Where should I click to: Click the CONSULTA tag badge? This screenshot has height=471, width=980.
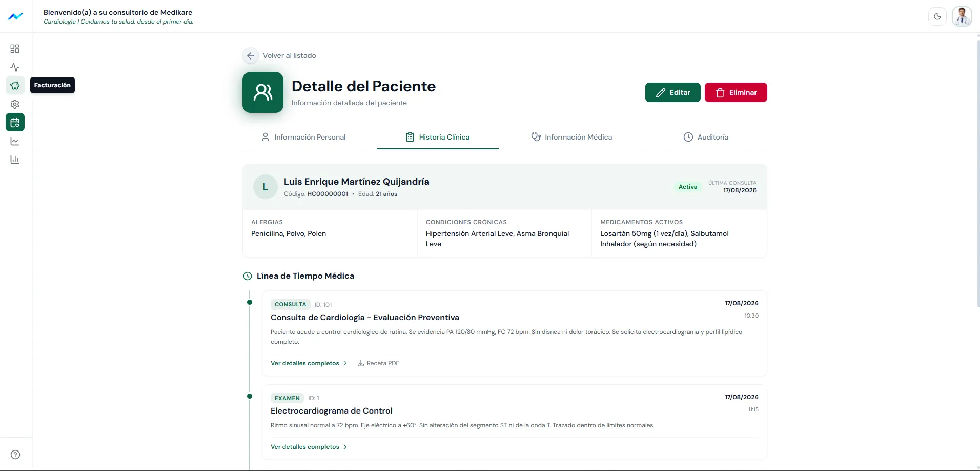tap(291, 304)
